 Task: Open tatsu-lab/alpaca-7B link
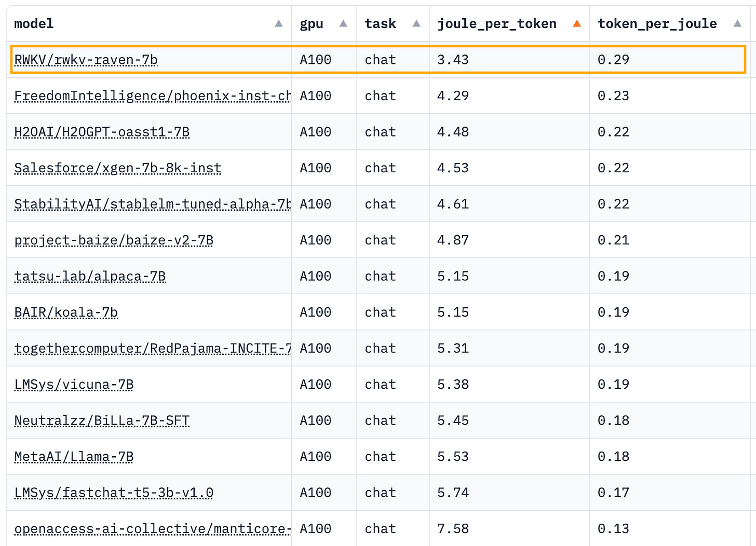pyautogui.click(x=90, y=277)
